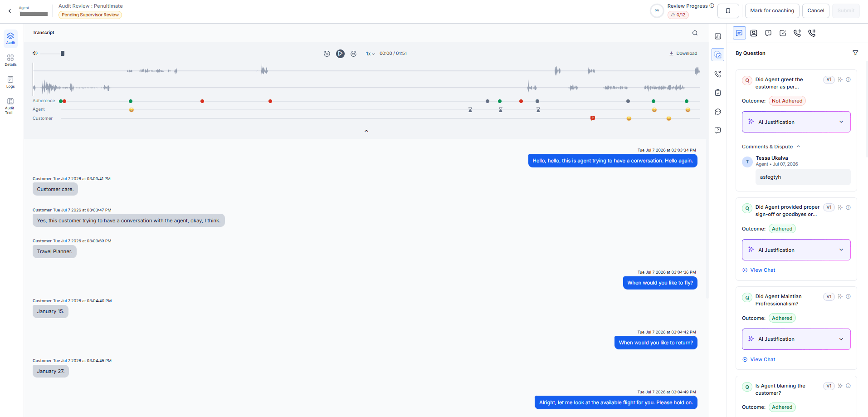Select the message lines view tab icon
Screen dimensions: 868x417
click(x=739, y=33)
